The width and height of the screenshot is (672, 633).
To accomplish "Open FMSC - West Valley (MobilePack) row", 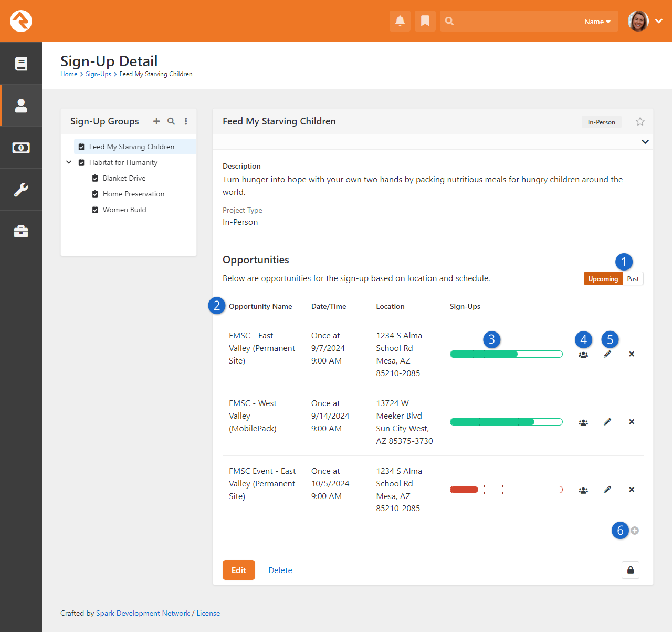I will [433, 422].
